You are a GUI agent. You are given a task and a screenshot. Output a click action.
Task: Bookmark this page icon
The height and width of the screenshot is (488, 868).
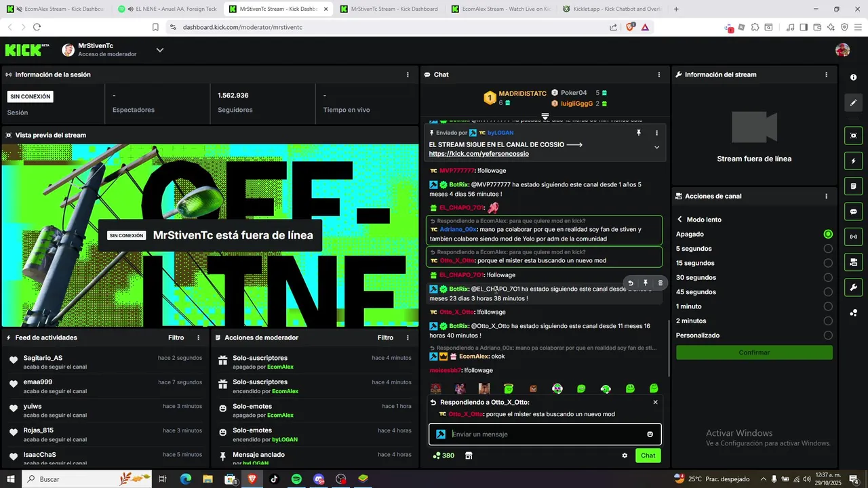point(155,27)
